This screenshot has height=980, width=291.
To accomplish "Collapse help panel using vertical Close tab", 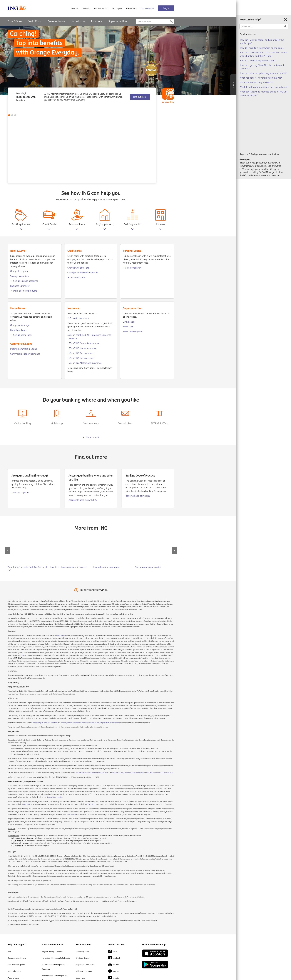I will coord(234,85).
